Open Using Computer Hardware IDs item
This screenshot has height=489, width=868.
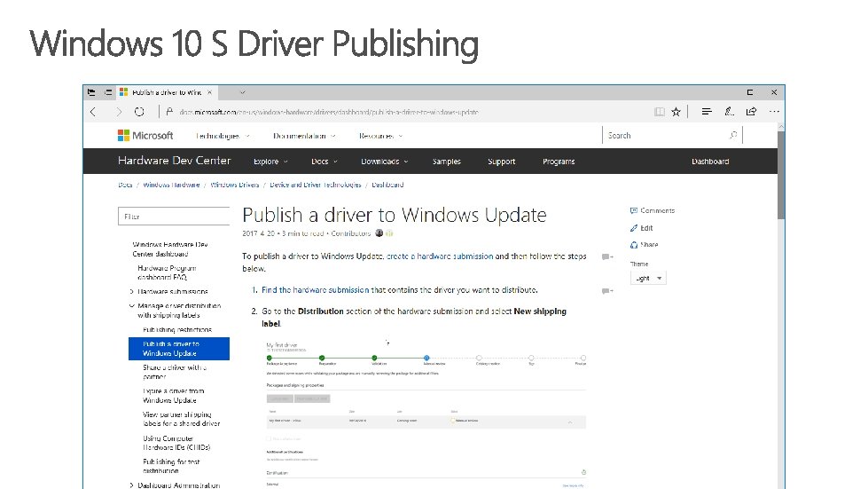176,443
